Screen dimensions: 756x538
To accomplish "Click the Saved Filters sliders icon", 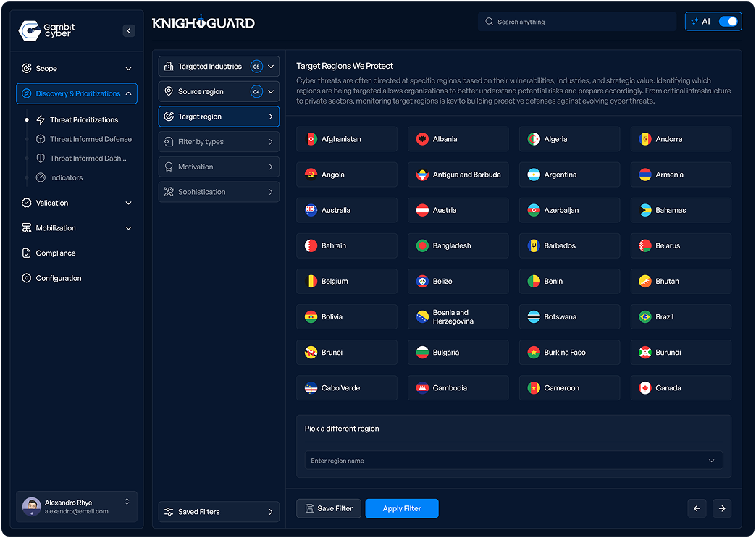I will pyautogui.click(x=169, y=512).
